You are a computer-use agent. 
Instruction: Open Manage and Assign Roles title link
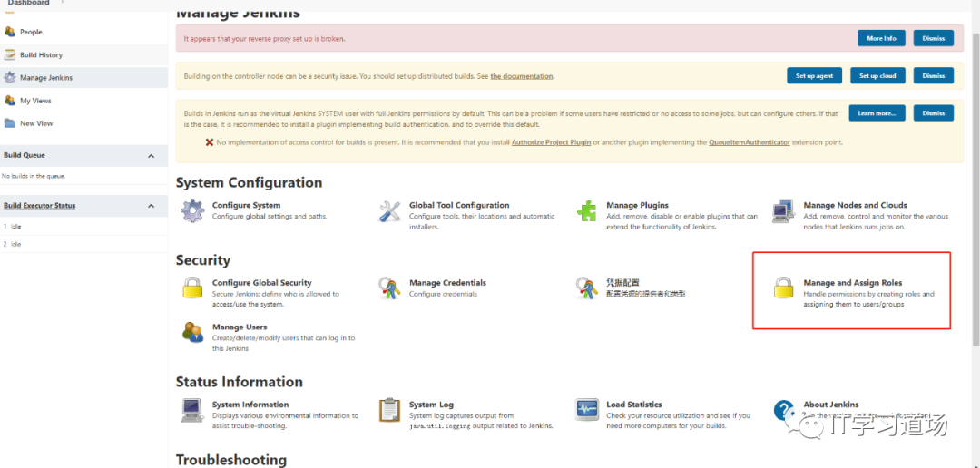(853, 282)
